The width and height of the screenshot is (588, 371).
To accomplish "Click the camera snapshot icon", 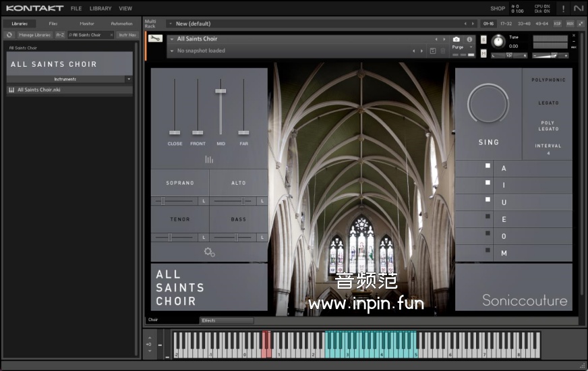I will coord(457,39).
